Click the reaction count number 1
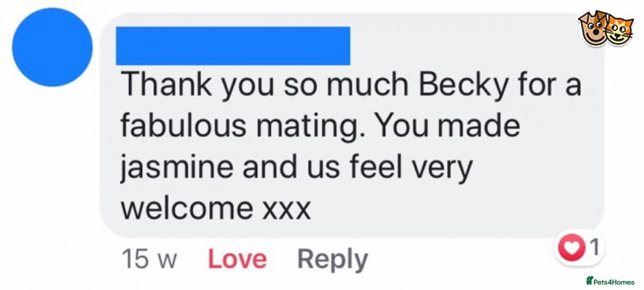 click(593, 247)
